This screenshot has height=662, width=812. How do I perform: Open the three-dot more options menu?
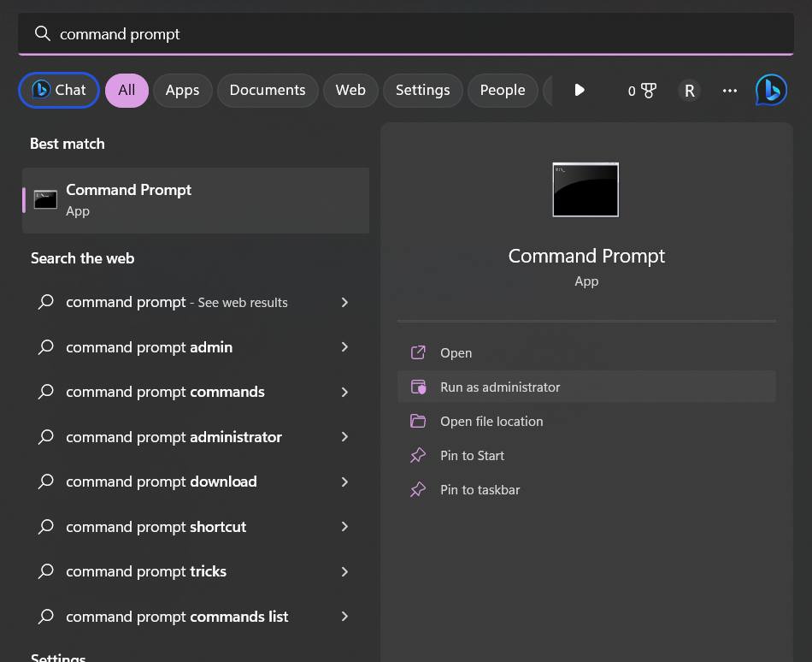pyautogui.click(x=730, y=91)
